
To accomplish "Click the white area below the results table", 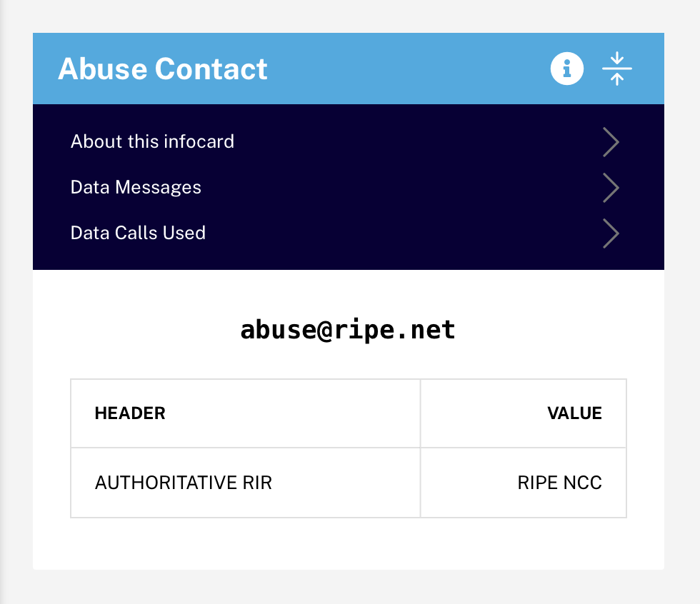I will coord(349,544).
